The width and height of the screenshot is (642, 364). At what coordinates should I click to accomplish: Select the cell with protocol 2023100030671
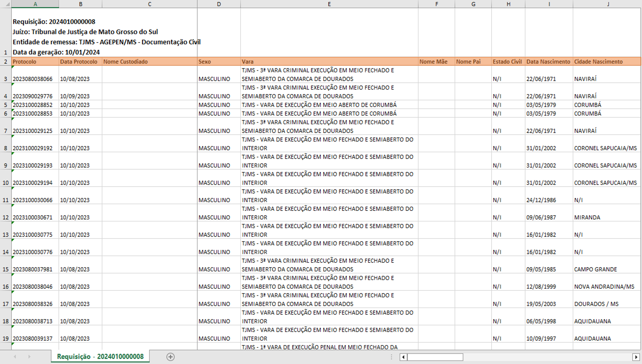click(x=35, y=213)
